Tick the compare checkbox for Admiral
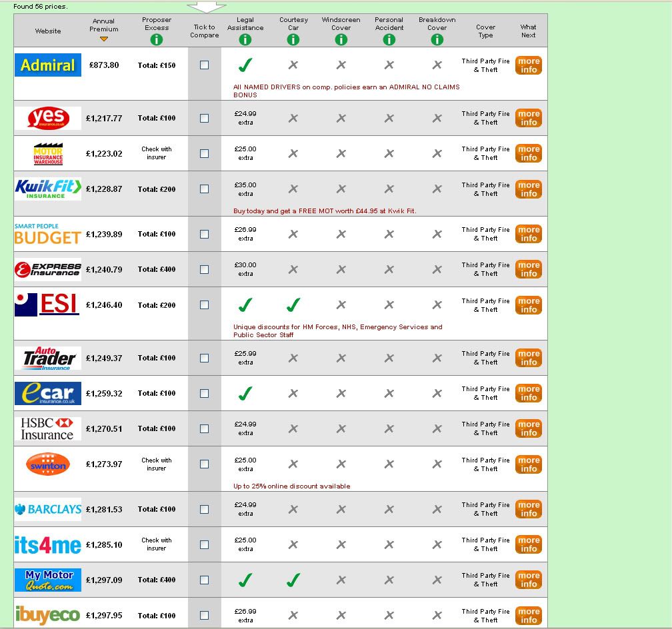The width and height of the screenshot is (672, 629). click(204, 65)
